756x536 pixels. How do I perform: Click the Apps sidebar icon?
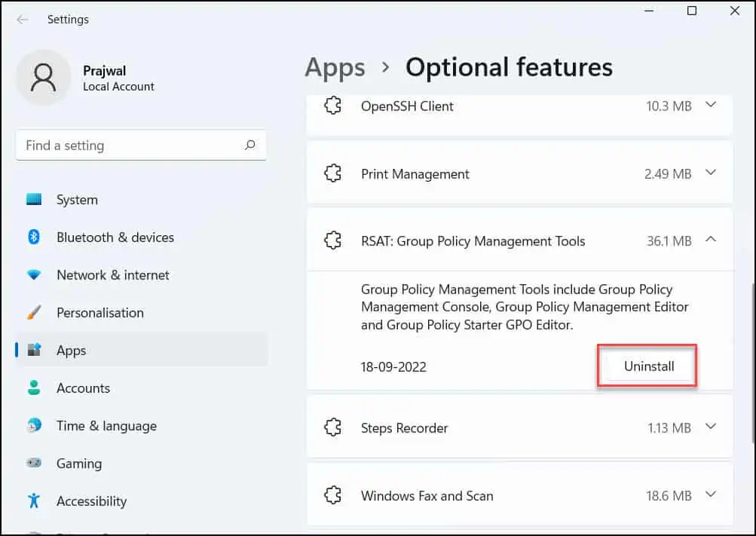[x=34, y=350]
